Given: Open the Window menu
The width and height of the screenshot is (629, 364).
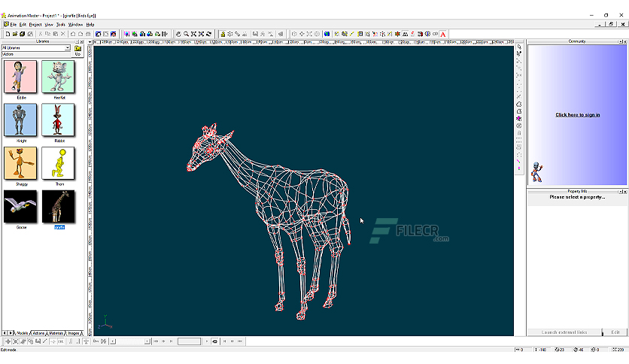Looking at the screenshot, I should point(75,25).
